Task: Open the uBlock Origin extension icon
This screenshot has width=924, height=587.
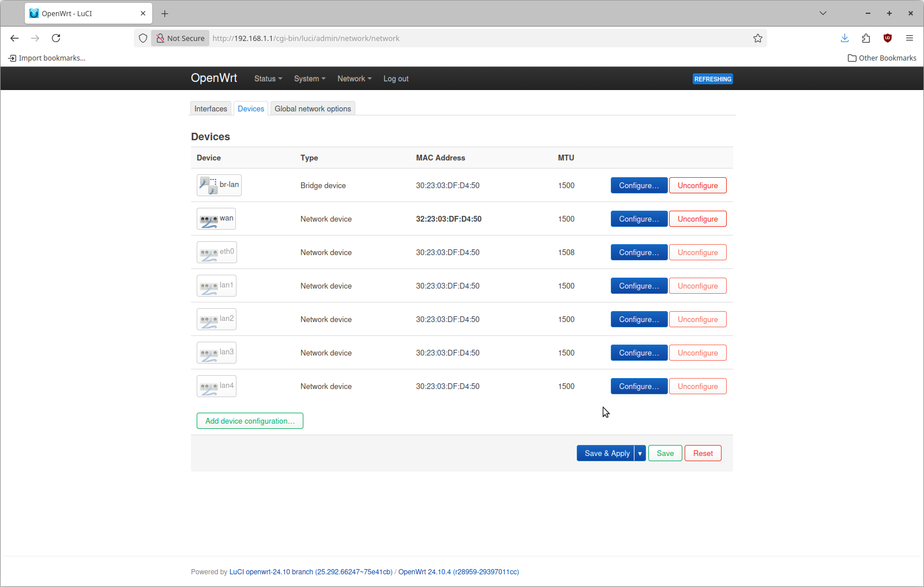Action: (887, 38)
